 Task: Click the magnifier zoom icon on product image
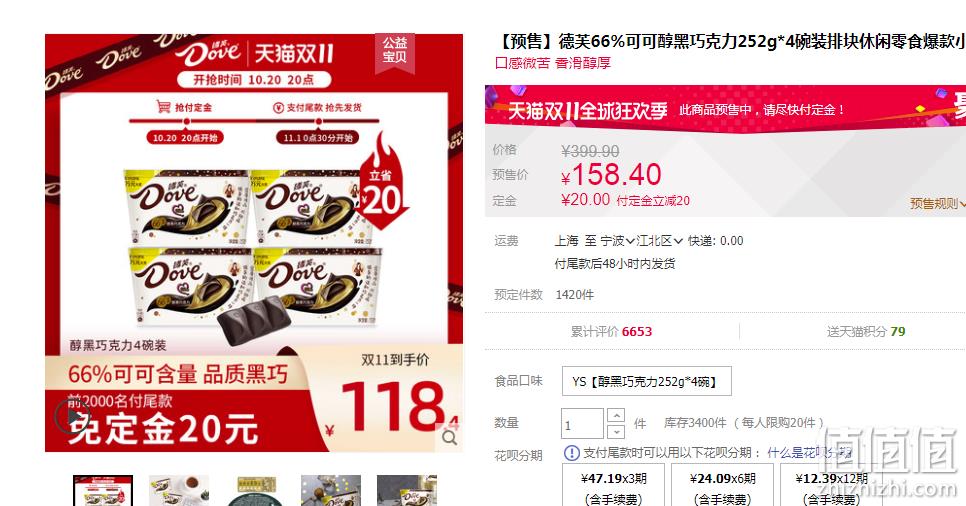click(x=450, y=438)
